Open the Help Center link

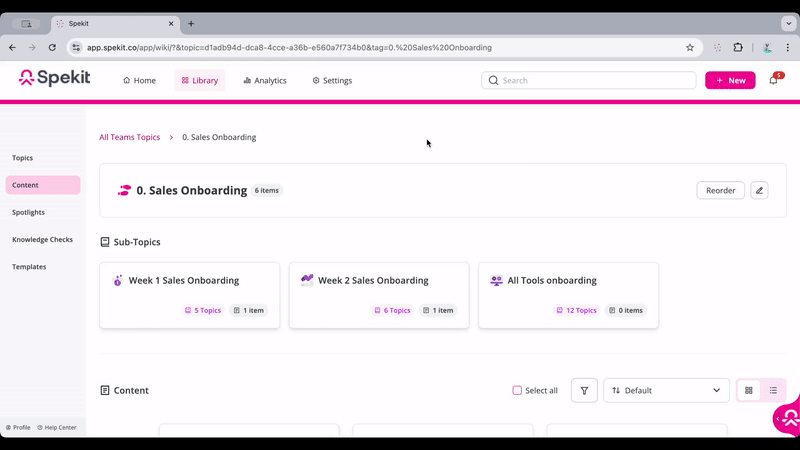pos(57,428)
